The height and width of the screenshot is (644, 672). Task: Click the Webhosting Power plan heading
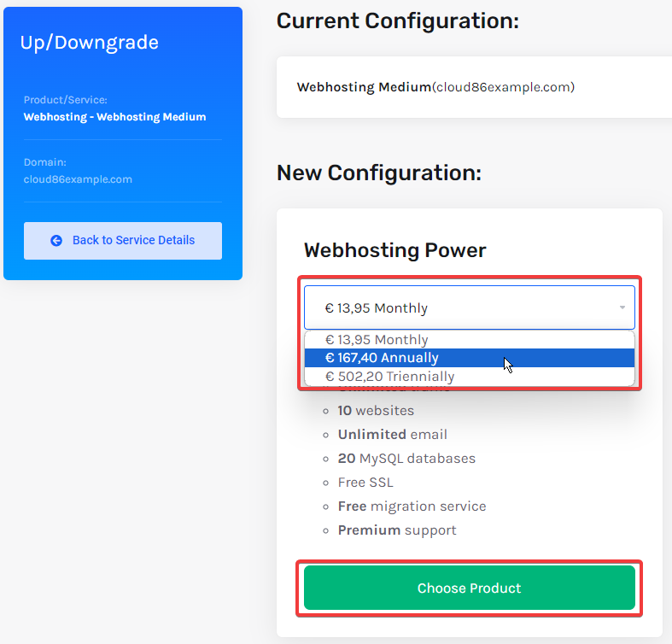394,250
